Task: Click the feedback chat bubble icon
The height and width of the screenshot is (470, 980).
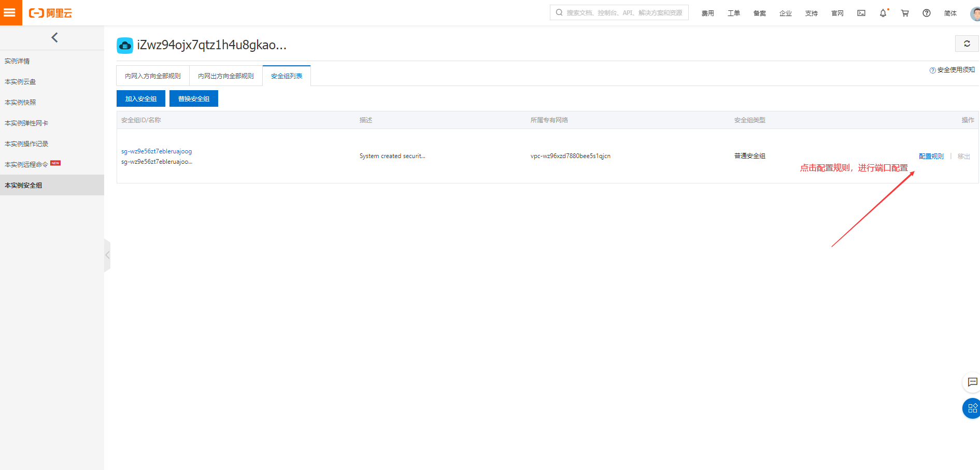Action: click(972, 382)
